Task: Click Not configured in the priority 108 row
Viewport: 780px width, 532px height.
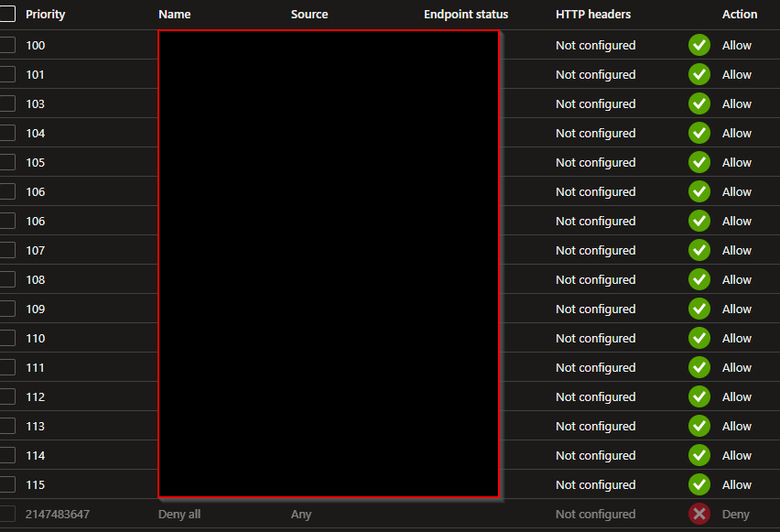Action: coord(595,279)
